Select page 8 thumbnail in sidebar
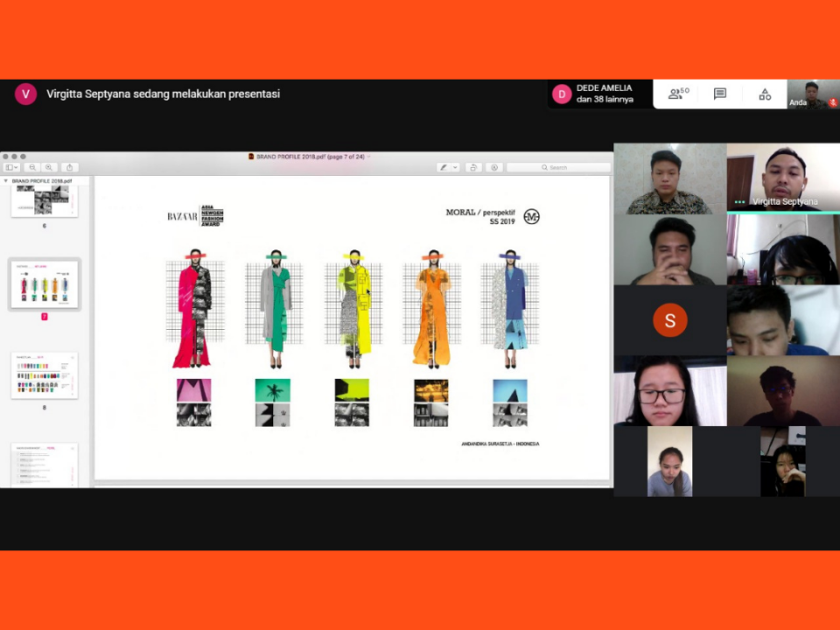The height and width of the screenshot is (630, 840). [x=45, y=375]
